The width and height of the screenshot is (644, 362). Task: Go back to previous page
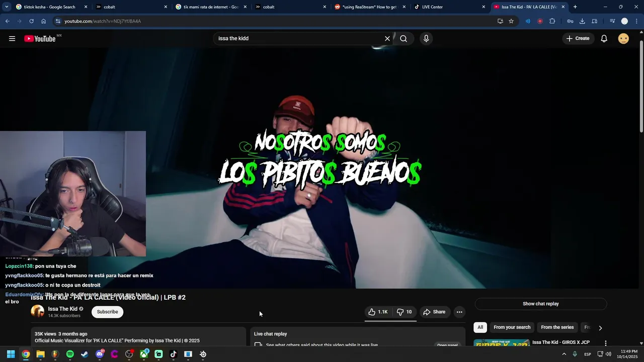(x=7, y=21)
